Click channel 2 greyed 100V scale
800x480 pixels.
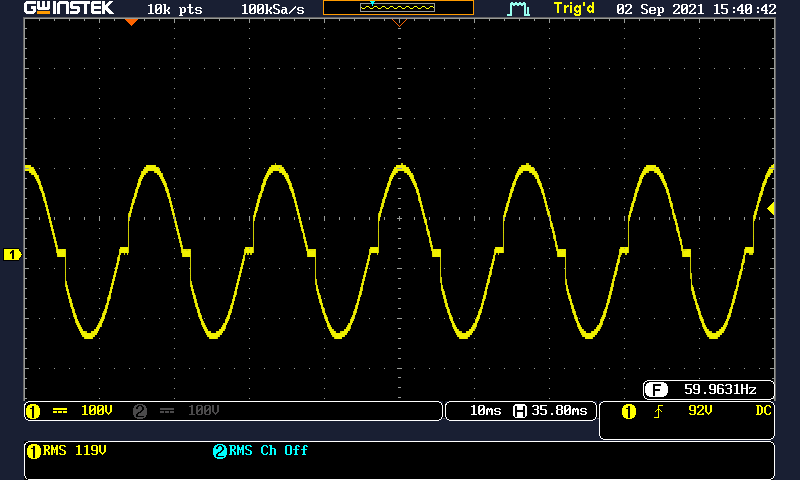pos(204,411)
